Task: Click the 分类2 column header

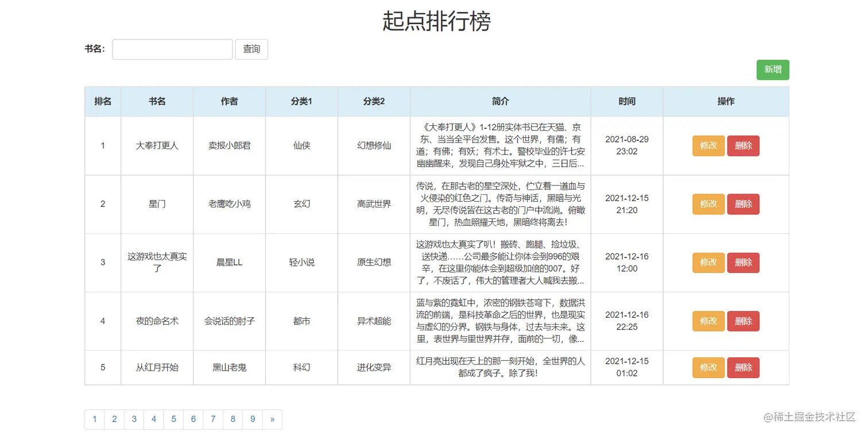Action: click(x=374, y=102)
